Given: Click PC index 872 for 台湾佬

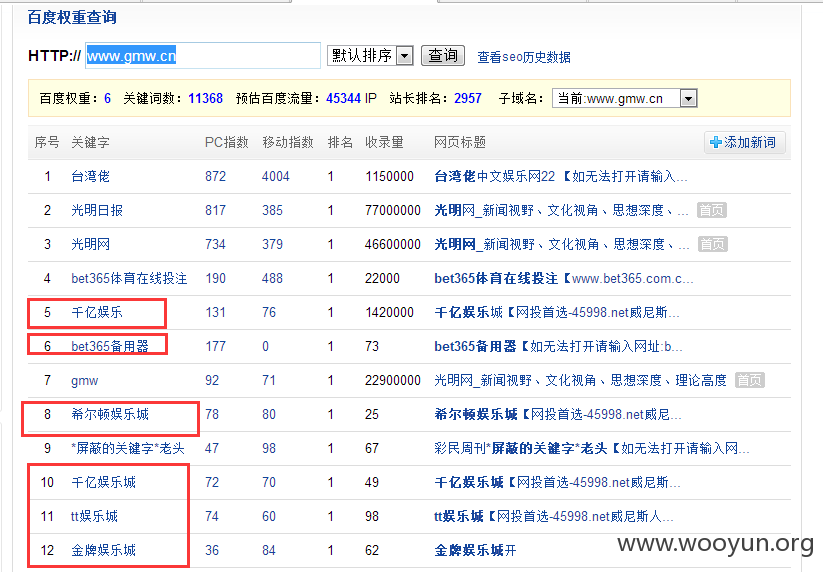Looking at the screenshot, I should pos(215,176).
